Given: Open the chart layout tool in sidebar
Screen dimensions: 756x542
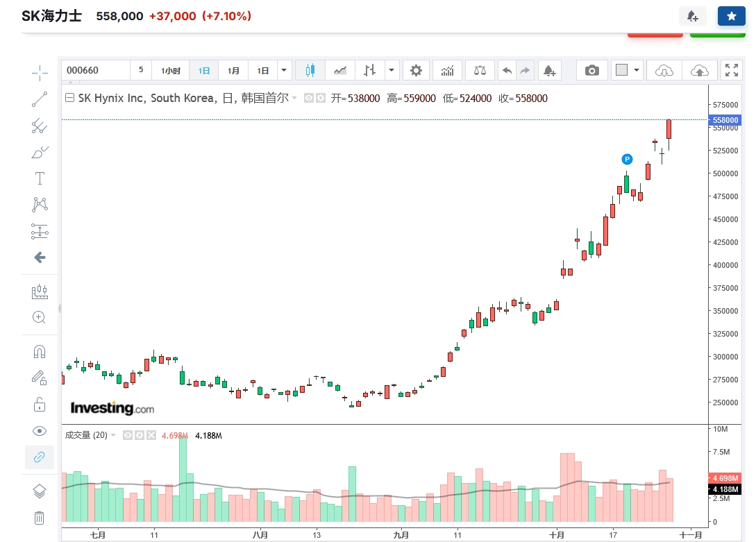Looking at the screenshot, I should [x=40, y=291].
